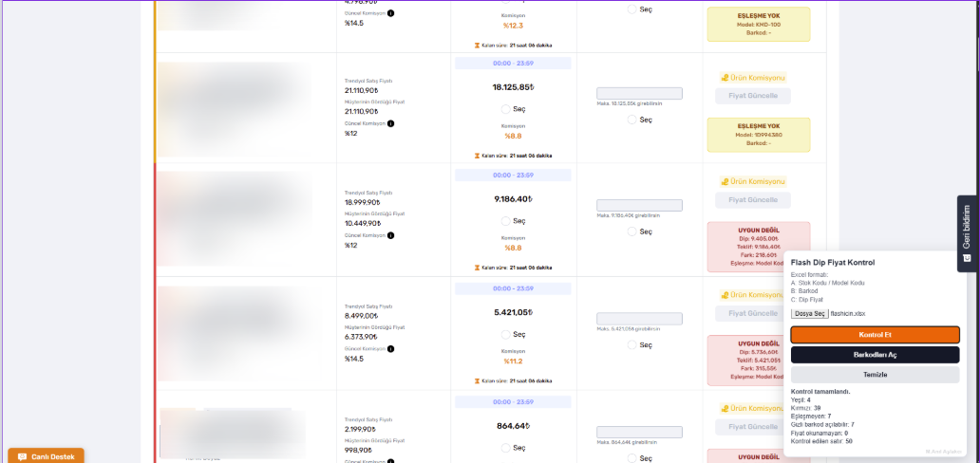Click Güncel Komisyon info icon in 21.110,90₺ row
Image resolution: width=980 pixels, height=463 pixels.
coord(390,123)
